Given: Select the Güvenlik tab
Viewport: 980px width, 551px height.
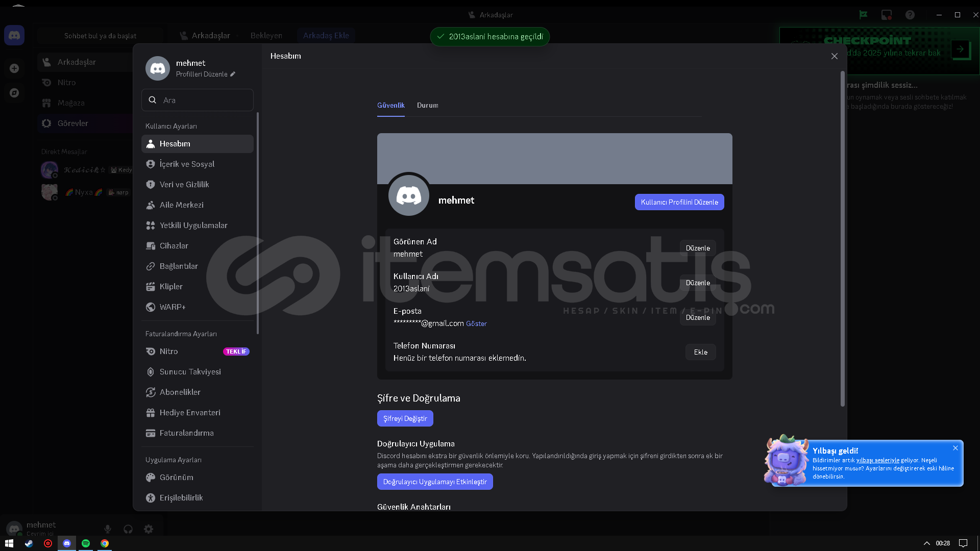Looking at the screenshot, I should point(390,106).
